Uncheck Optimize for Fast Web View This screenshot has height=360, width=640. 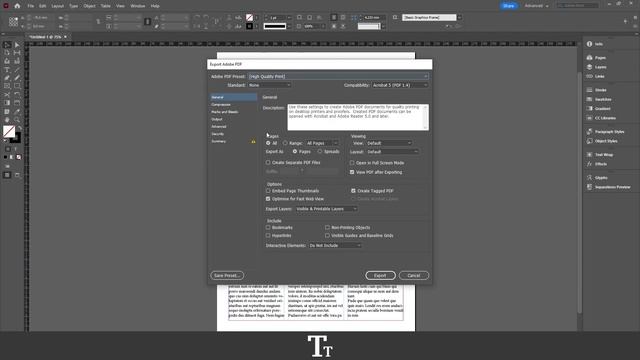(x=268, y=199)
